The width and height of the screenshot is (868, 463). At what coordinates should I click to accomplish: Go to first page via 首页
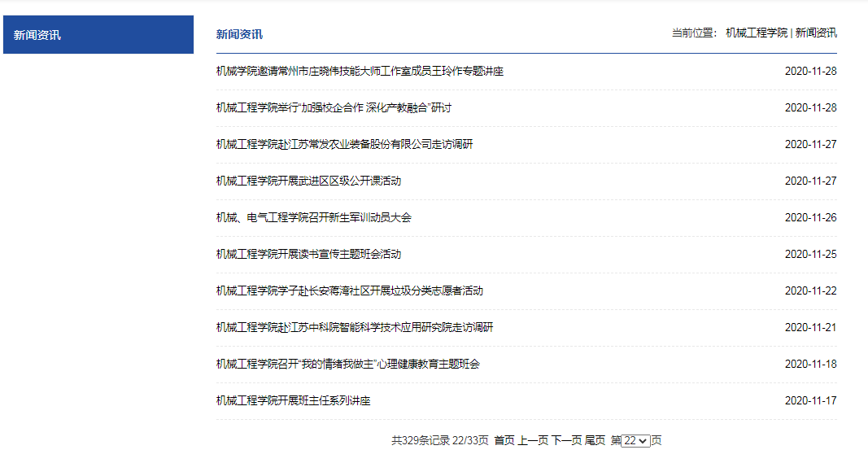(x=504, y=440)
